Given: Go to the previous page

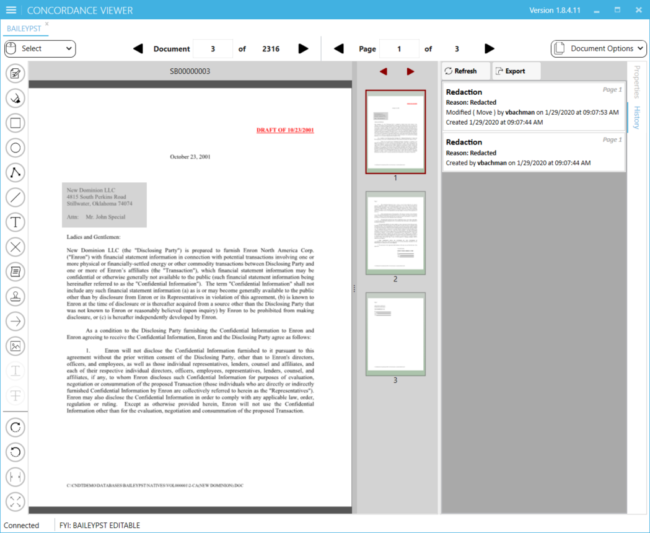Looking at the screenshot, I should 339,49.
